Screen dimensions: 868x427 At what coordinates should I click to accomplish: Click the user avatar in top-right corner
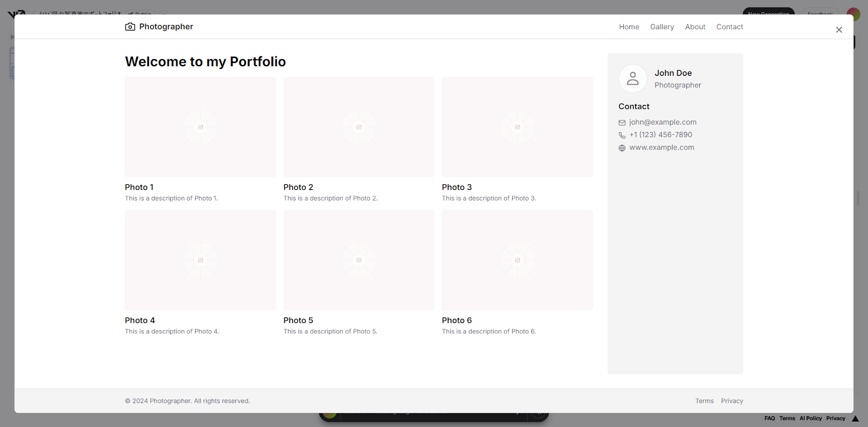[x=853, y=14]
